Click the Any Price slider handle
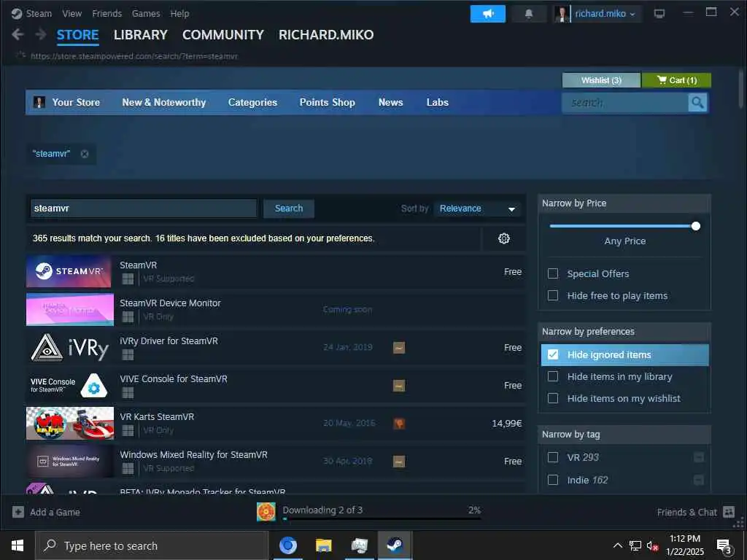Screen dimensions: 747x560 click(695, 226)
